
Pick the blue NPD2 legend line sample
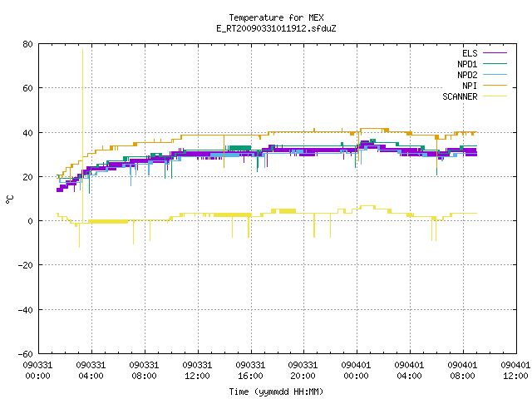pyautogui.click(x=495, y=74)
